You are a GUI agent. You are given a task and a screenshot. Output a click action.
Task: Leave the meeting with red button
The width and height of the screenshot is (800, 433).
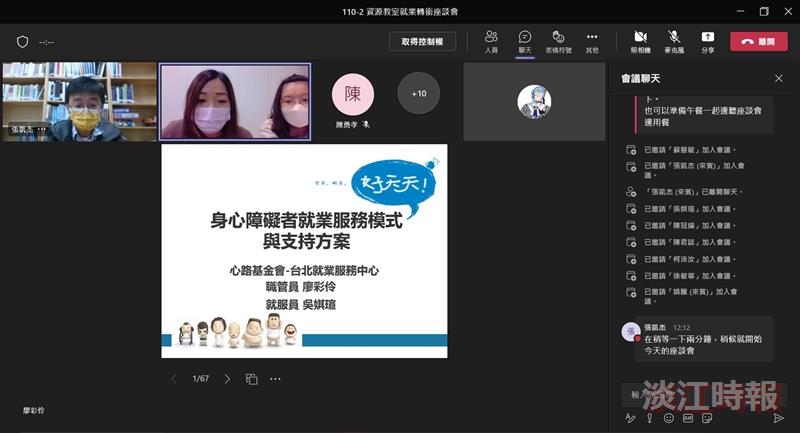tap(759, 41)
